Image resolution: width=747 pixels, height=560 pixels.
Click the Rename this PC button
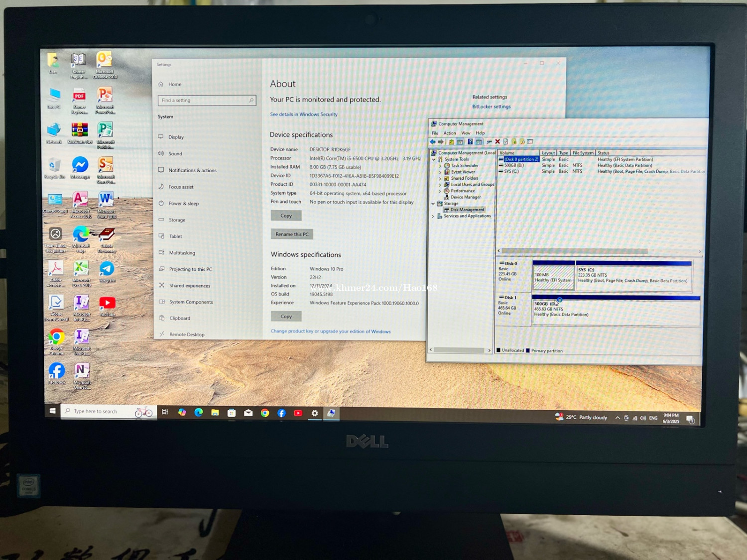(x=292, y=234)
